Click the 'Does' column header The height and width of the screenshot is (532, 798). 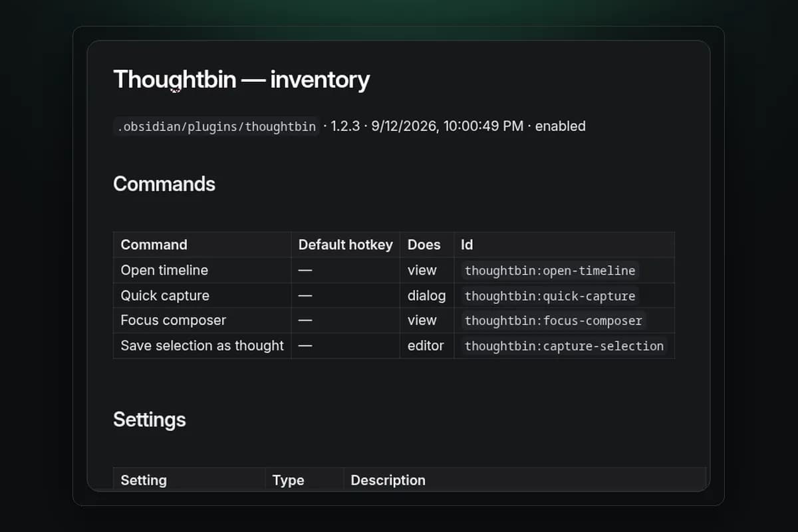(427, 245)
